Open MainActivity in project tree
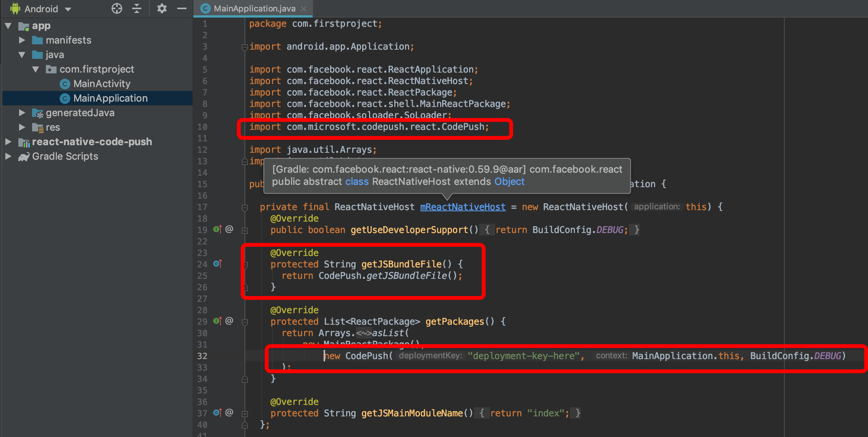868x437 pixels. pyautogui.click(x=102, y=84)
